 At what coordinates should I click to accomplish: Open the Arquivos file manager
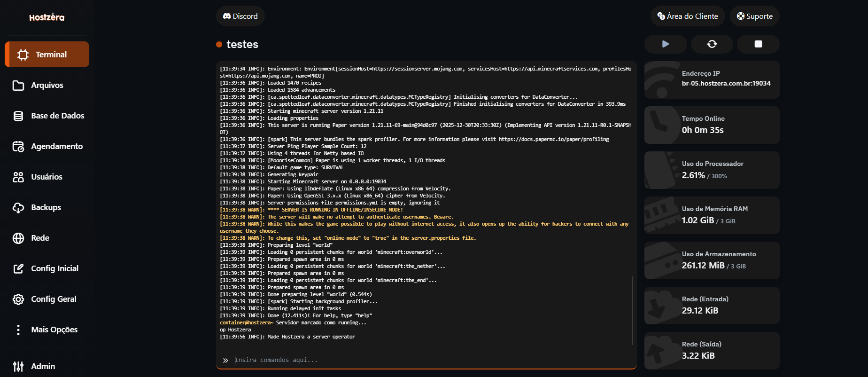46,85
